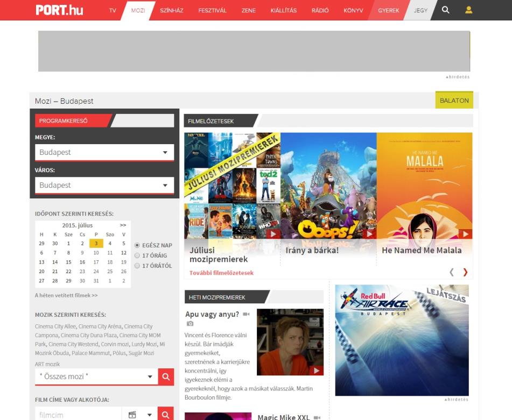512x420 pixels.
Task: Open the search magnifier in top navigation
Action: point(445,10)
